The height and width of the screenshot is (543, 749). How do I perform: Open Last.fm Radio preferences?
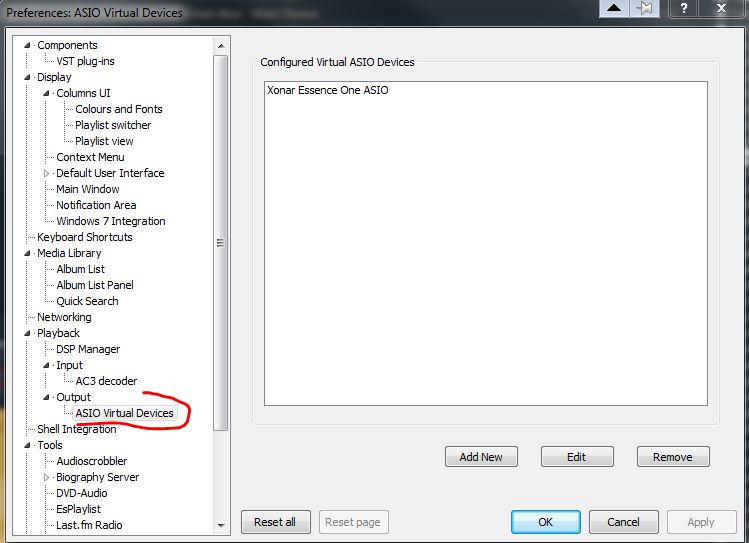89,525
